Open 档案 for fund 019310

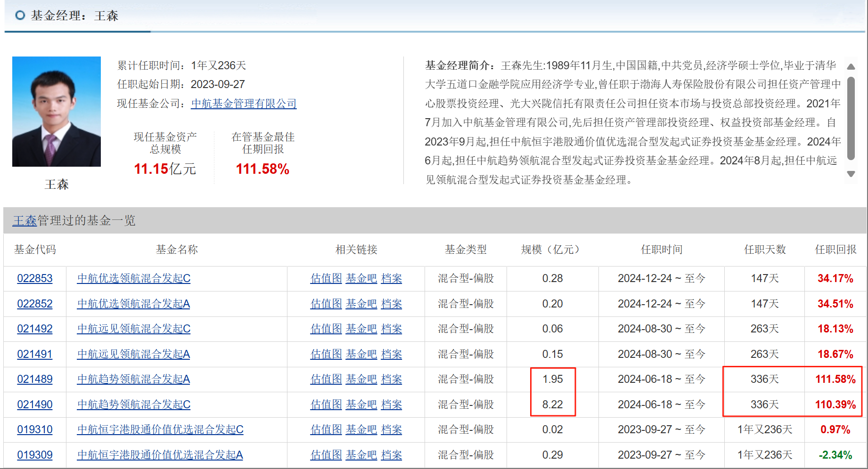click(x=392, y=429)
